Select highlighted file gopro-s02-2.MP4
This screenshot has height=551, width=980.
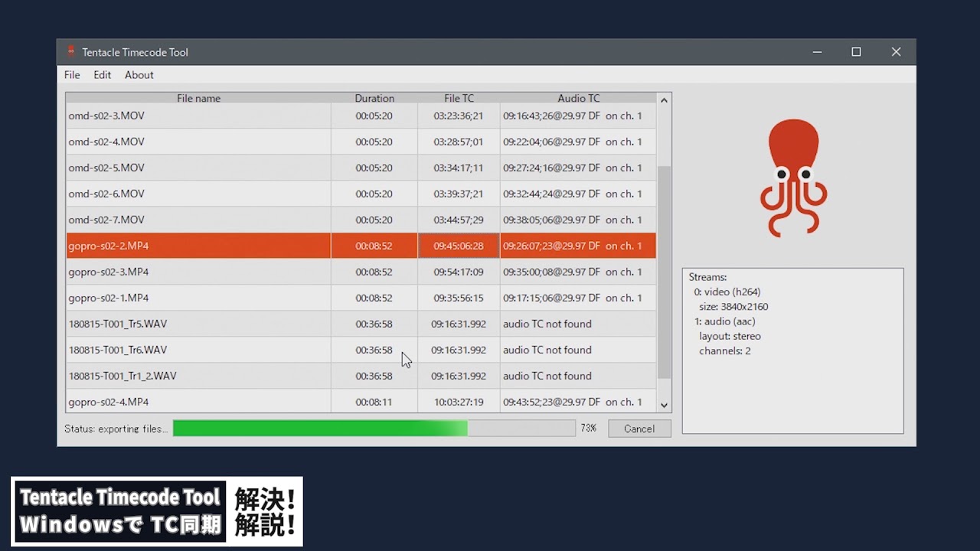109,246
